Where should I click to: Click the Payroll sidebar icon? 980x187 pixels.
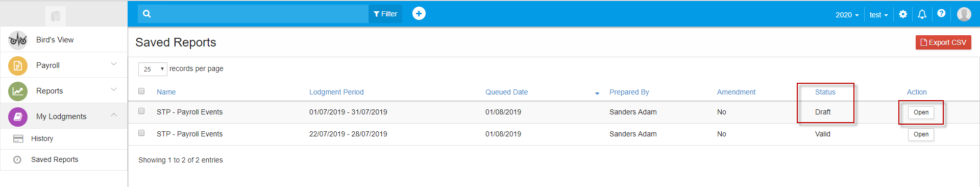(18, 65)
